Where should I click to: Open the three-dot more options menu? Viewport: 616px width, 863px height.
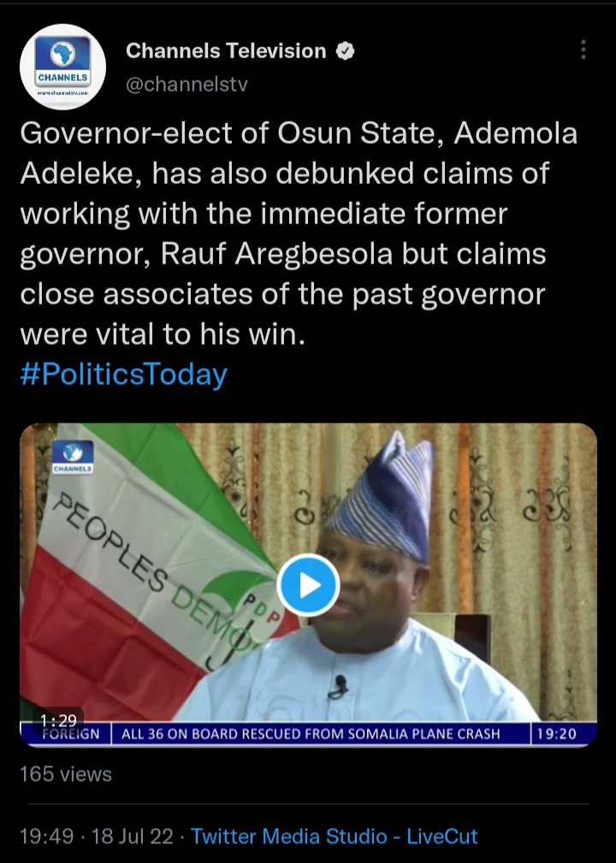(583, 50)
